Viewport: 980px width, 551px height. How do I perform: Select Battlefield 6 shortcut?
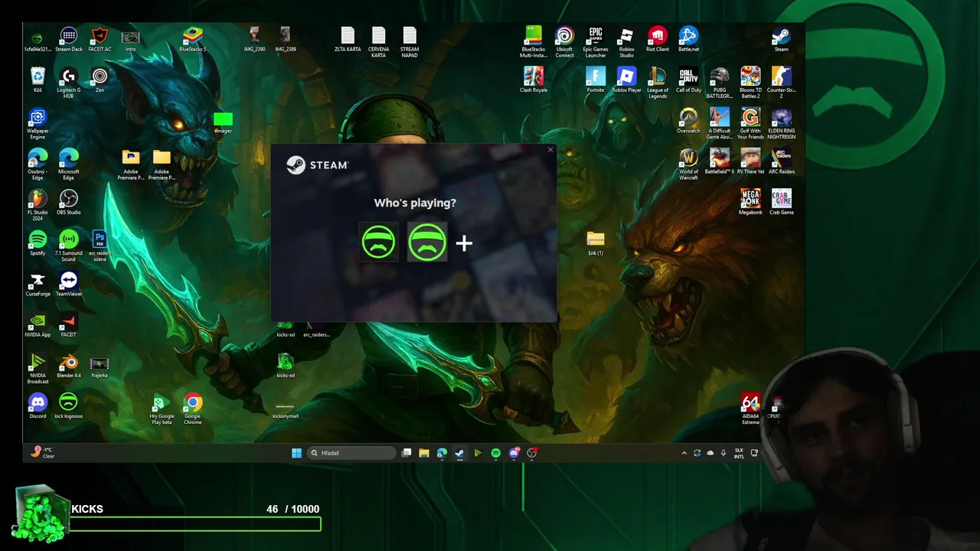coord(719,161)
